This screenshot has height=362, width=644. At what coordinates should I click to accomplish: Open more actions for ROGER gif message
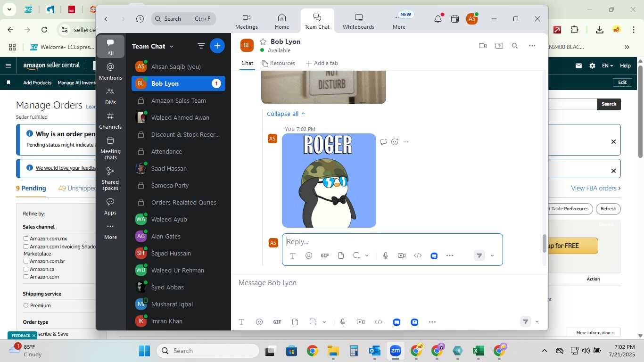(406, 142)
